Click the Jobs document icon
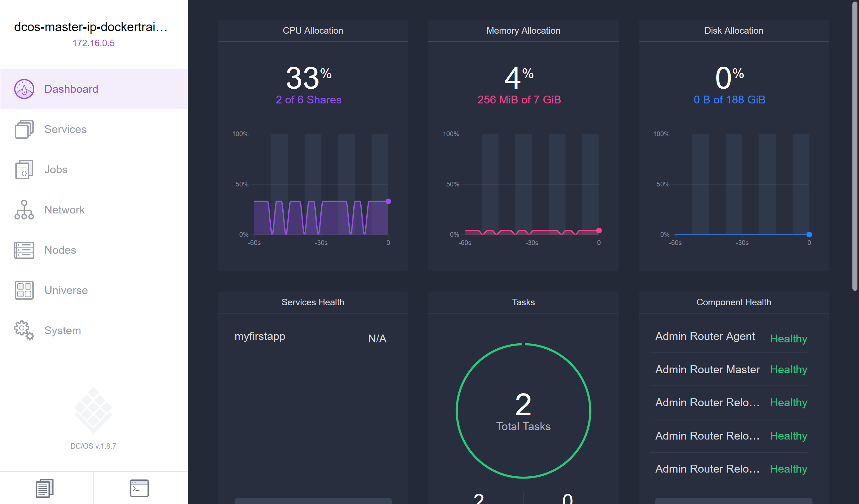 (24, 169)
